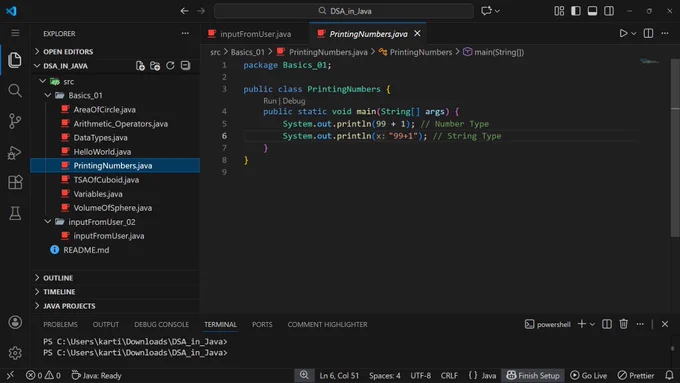Toggle Primary Side Bar visibility
Screen dimensions: 680x383
click(575, 11)
